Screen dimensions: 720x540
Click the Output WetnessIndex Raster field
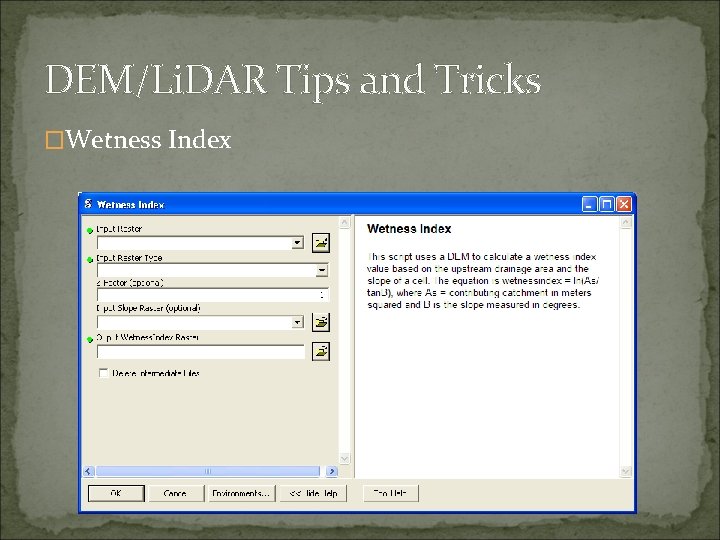click(x=201, y=352)
